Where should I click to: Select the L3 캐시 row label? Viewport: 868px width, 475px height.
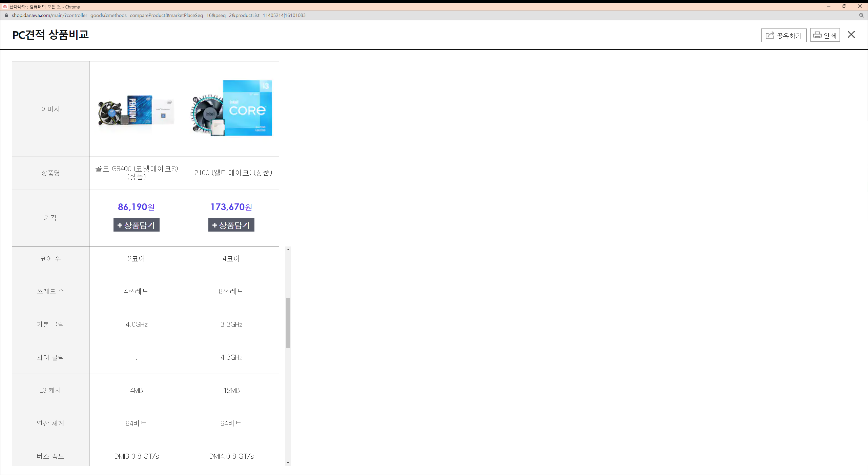click(50, 390)
